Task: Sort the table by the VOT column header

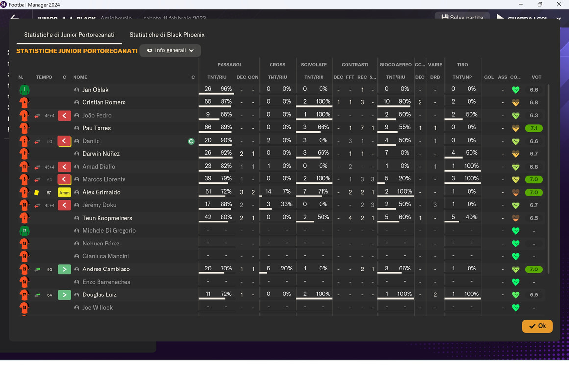Action: (536, 77)
